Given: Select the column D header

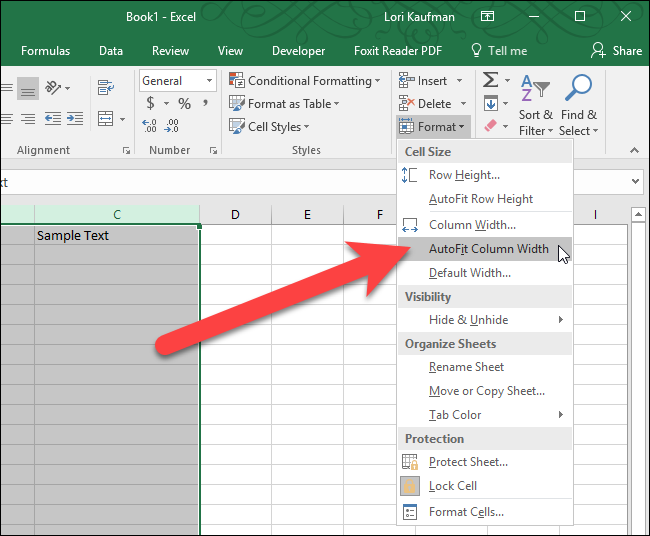Looking at the screenshot, I should coord(235,215).
